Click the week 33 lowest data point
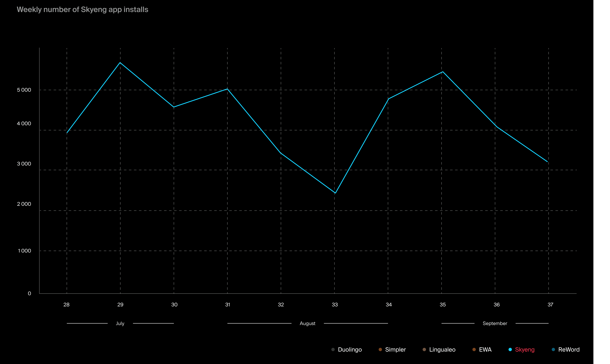Viewport: 610px width, 364px height. (335, 193)
